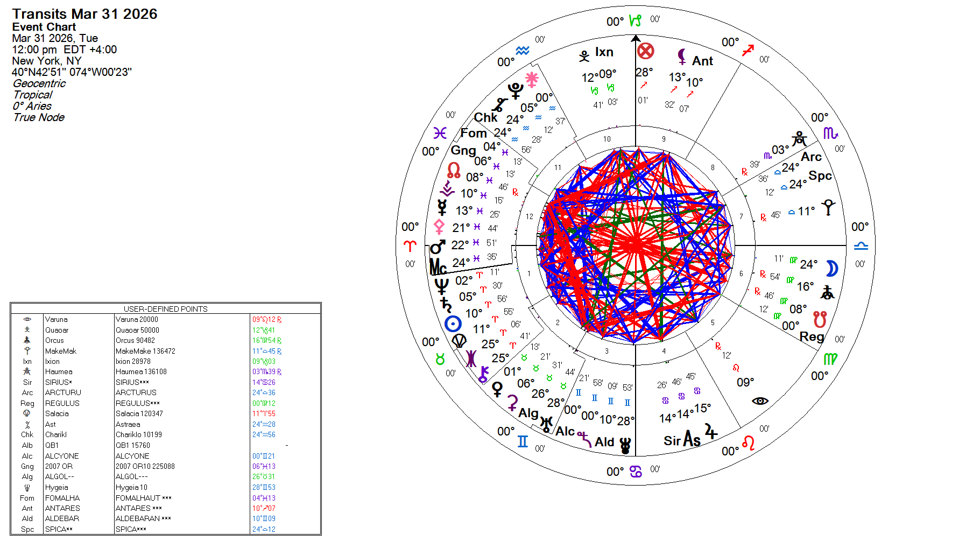Click the Pluto glyph in Aquarius
980x541 pixels.
(x=516, y=90)
